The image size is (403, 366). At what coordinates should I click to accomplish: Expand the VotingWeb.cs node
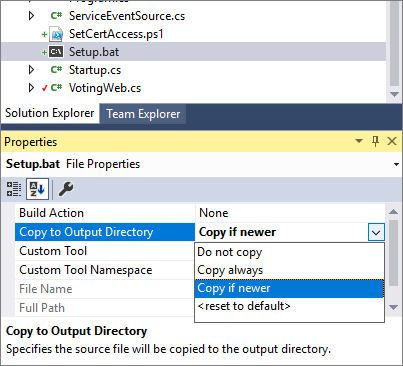click(31, 88)
